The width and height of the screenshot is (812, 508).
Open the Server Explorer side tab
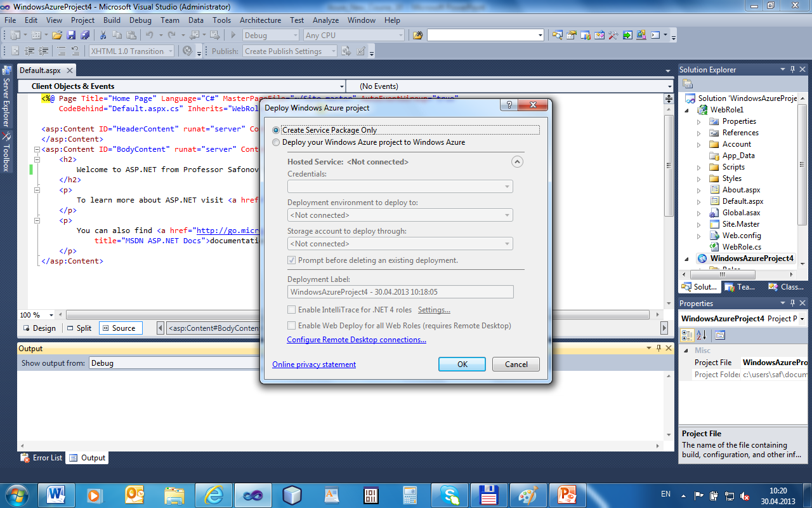coord(6,95)
